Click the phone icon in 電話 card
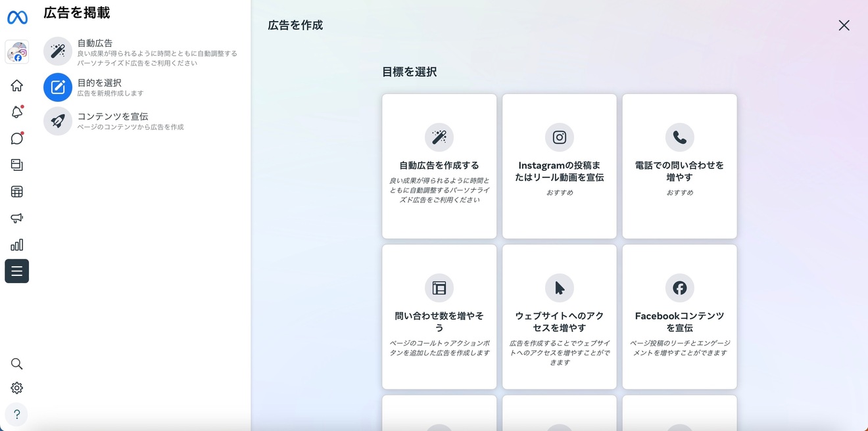This screenshot has width=868, height=431. (679, 137)
